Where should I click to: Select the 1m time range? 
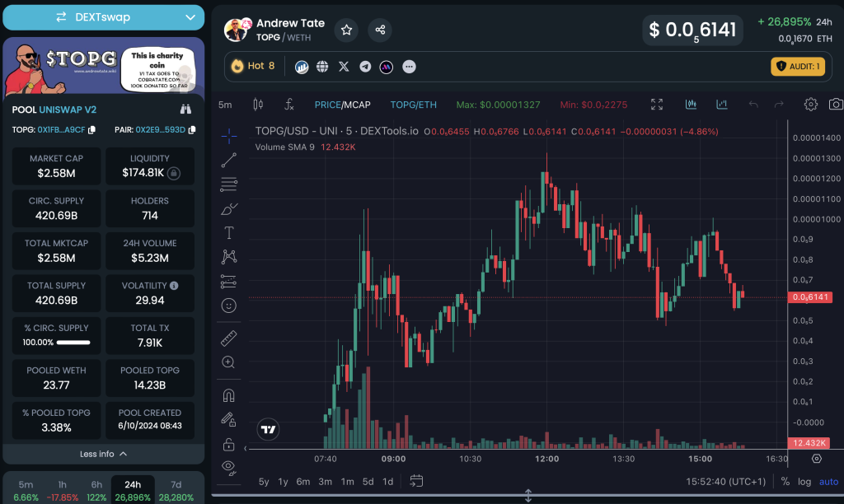pyautogui.click(x=347, y=482)
